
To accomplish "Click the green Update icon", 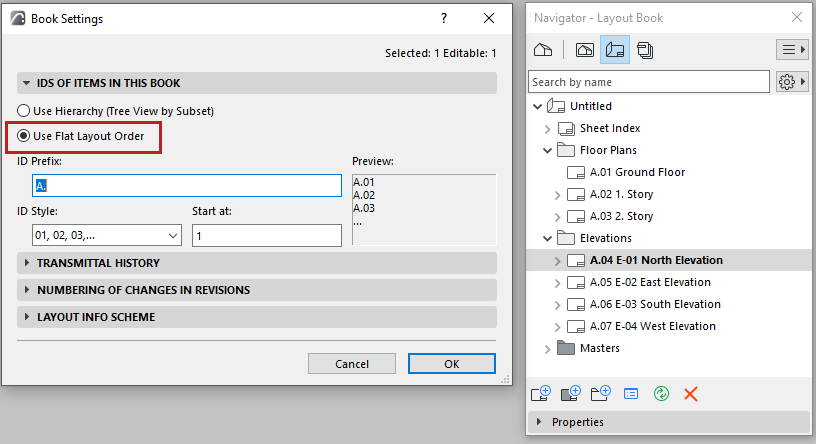I will coord(661,393).
